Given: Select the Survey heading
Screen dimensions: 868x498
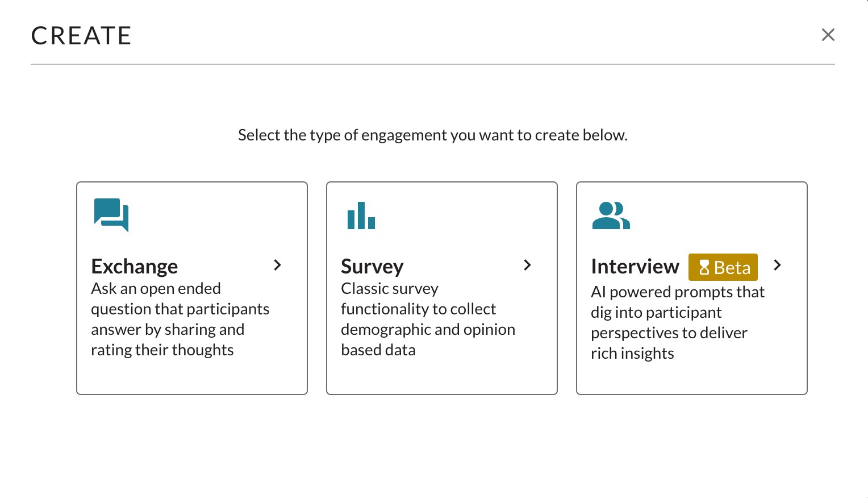Looking at the screenshot, I should [372, 266].
